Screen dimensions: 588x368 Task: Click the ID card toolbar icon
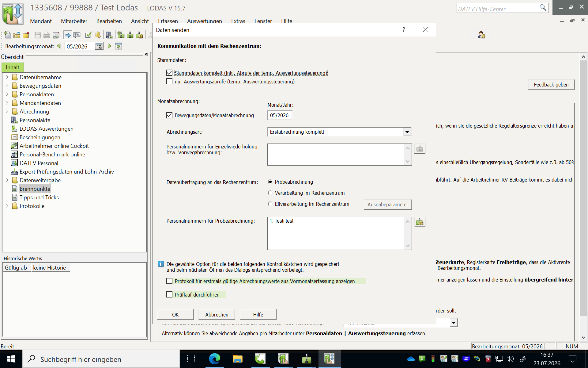pos(77,35)
